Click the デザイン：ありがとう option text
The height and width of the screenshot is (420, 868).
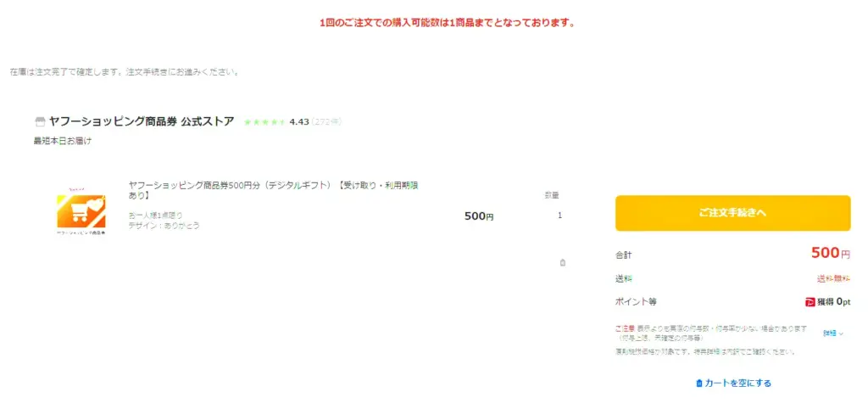(x=164, y=226)
